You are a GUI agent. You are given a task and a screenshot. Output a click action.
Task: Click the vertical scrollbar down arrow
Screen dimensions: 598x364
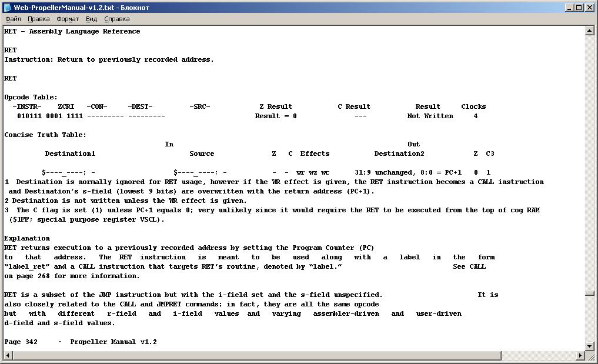click(x=589, y=346)
